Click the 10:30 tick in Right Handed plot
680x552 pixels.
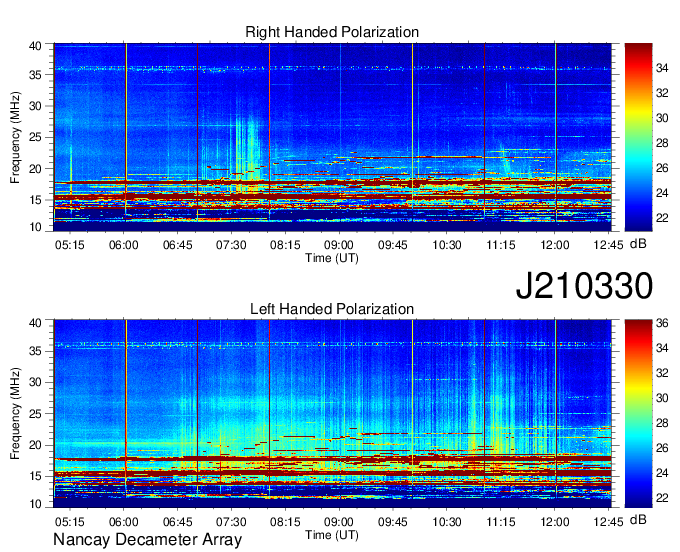[x=447, y=245]
